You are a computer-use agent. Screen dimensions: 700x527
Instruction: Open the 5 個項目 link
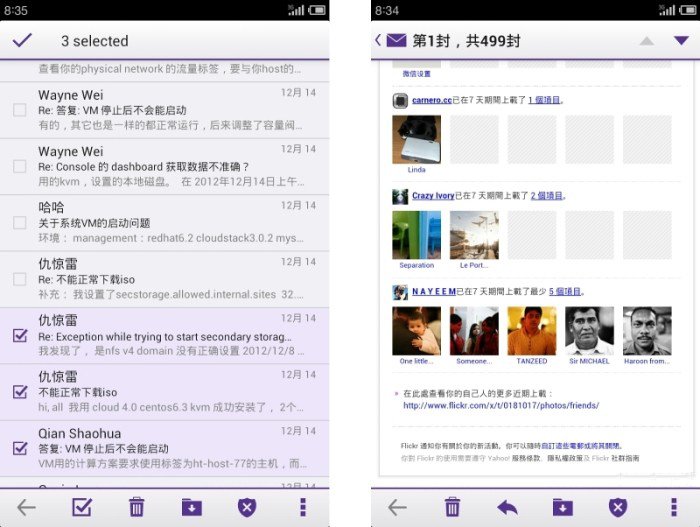[x=565, y=292]
